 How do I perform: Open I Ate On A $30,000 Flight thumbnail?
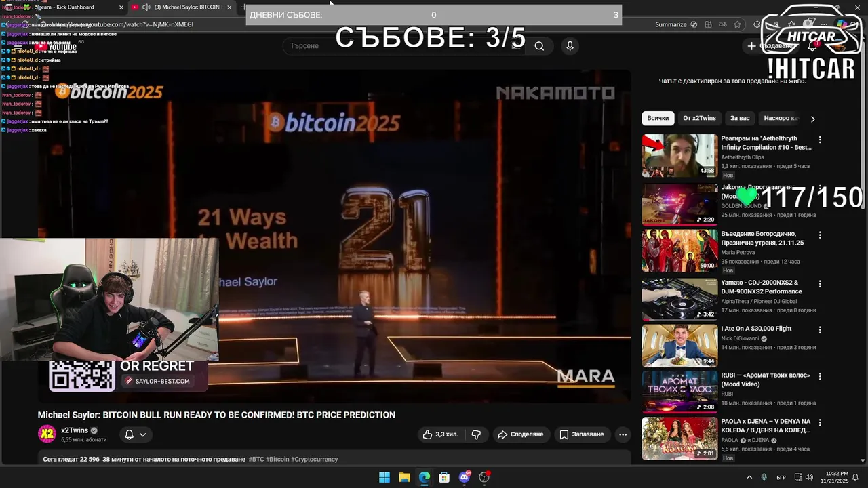click(679, 346)
